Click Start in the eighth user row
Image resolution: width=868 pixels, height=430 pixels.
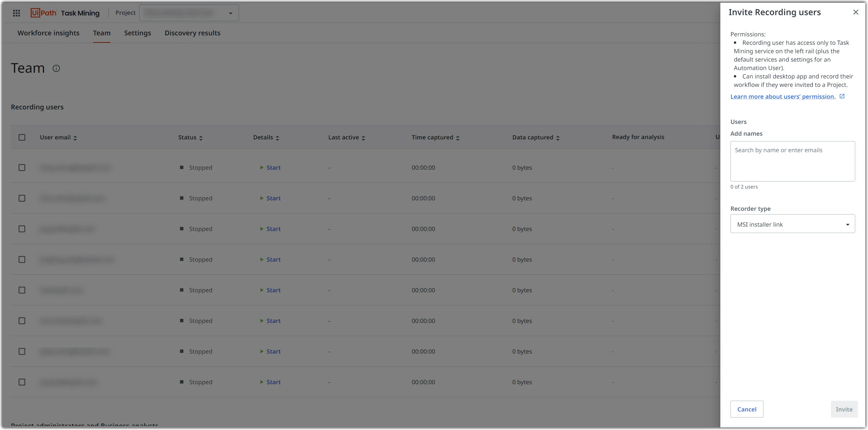(x=270, y=382)
